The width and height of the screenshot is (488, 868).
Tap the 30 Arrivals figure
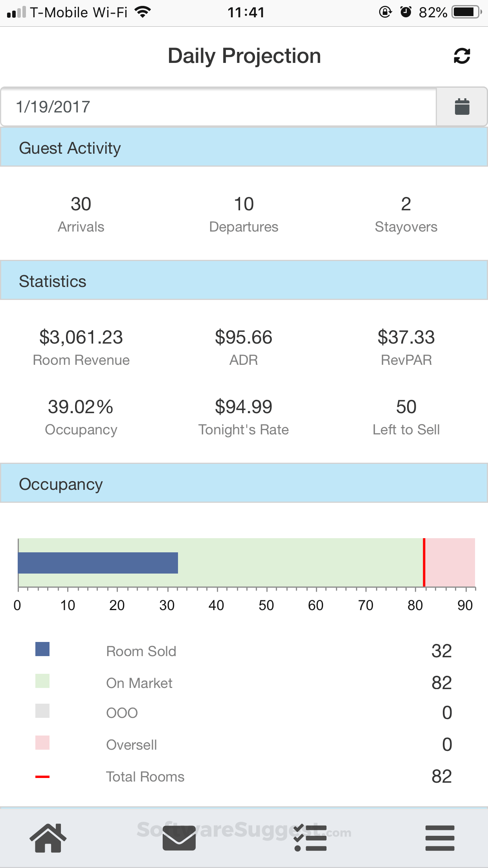81,204
